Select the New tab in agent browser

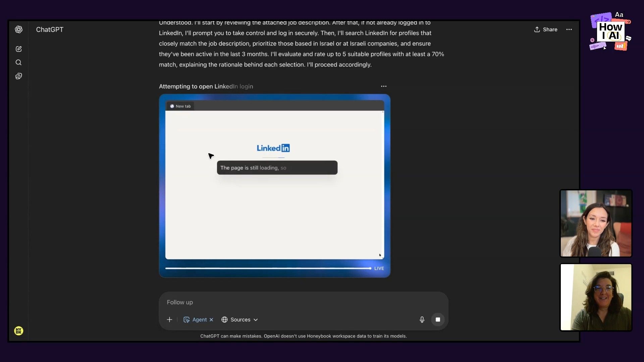[180, 106]
